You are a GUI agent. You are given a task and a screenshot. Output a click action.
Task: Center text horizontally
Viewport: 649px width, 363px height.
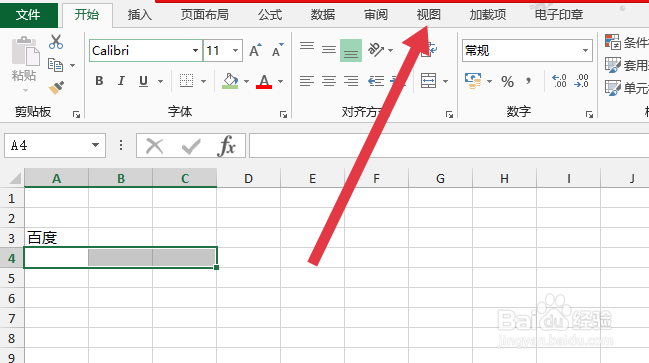[329, 81]
